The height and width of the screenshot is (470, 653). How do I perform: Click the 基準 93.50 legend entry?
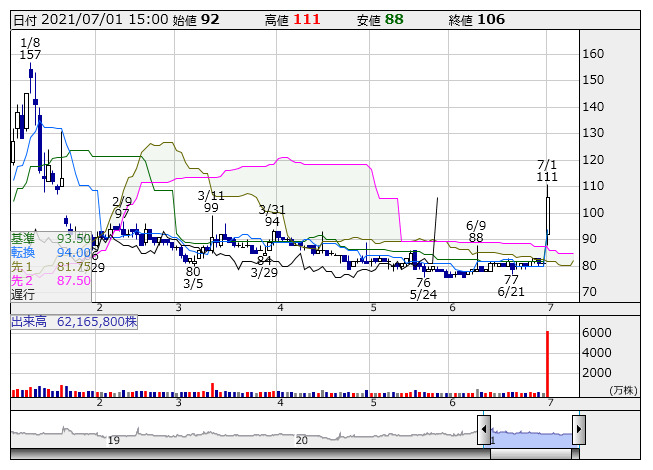coord(50,239)
